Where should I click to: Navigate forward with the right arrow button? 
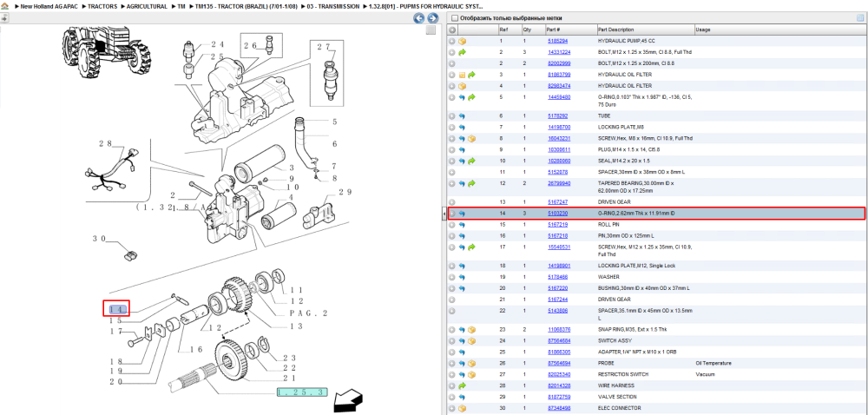click(432, 18)
